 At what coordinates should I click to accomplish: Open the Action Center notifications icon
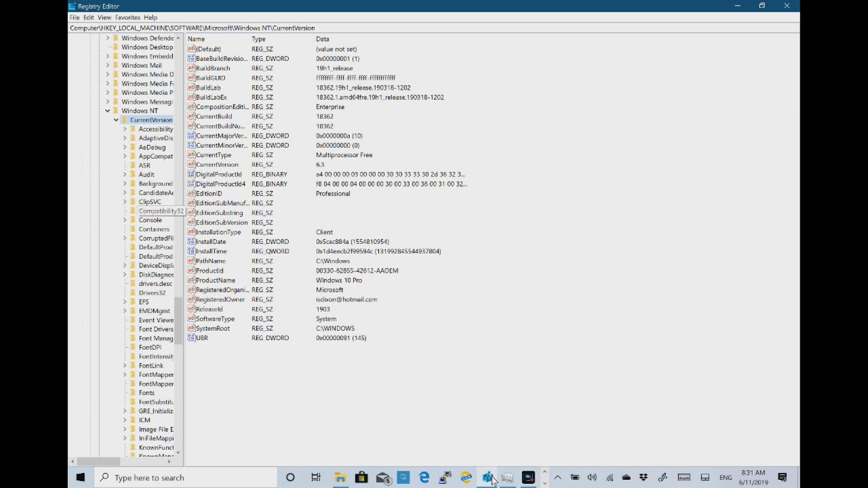[783, 478]
